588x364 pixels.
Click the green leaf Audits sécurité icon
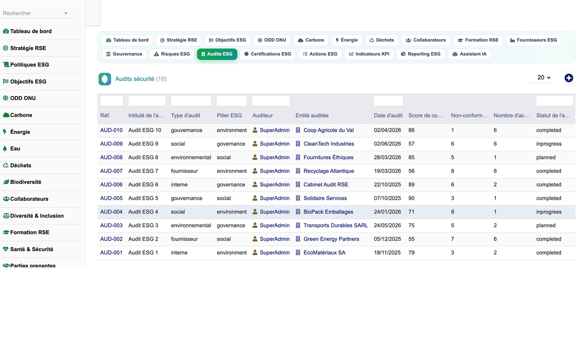(x=104, y=79)
